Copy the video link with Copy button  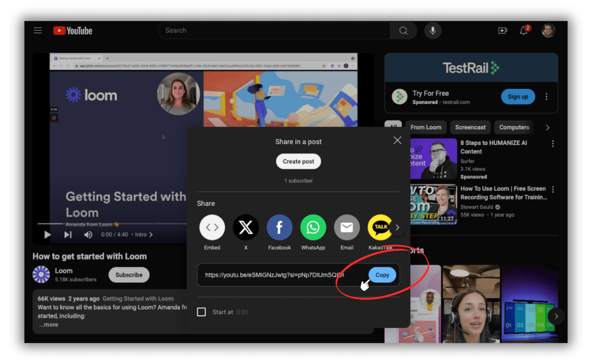(382, 275)
